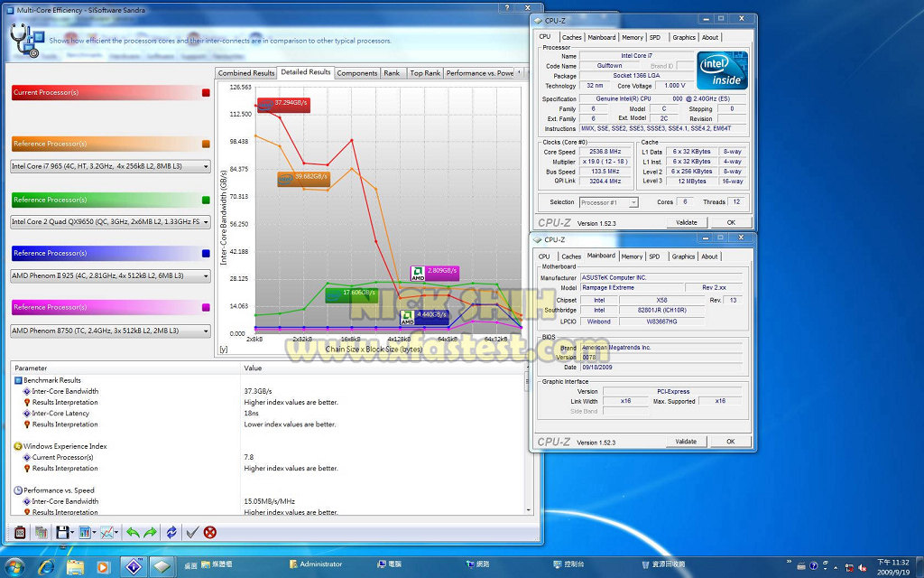
Task: Open the bar chart options icon
Action: [x=85, y=532]
